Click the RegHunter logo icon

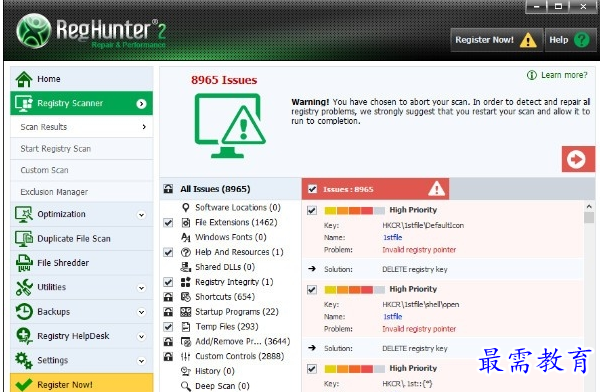[34, 31]
